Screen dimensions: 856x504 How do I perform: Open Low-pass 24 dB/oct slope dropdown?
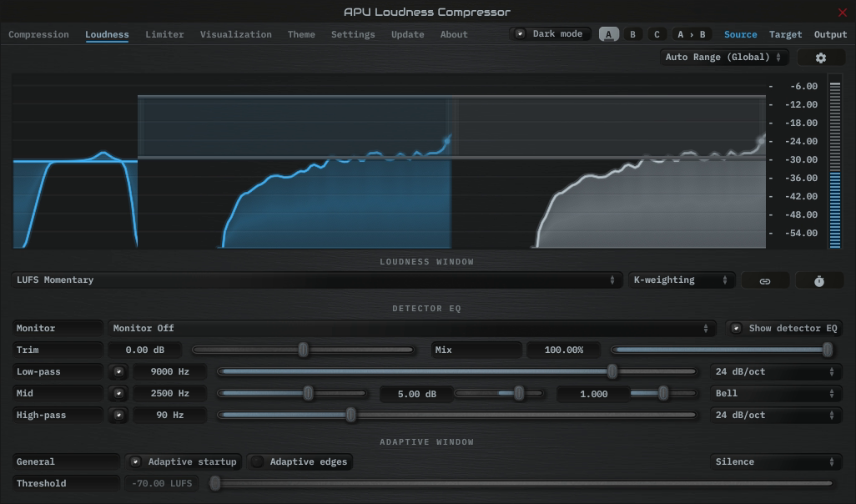click(775, 372)
